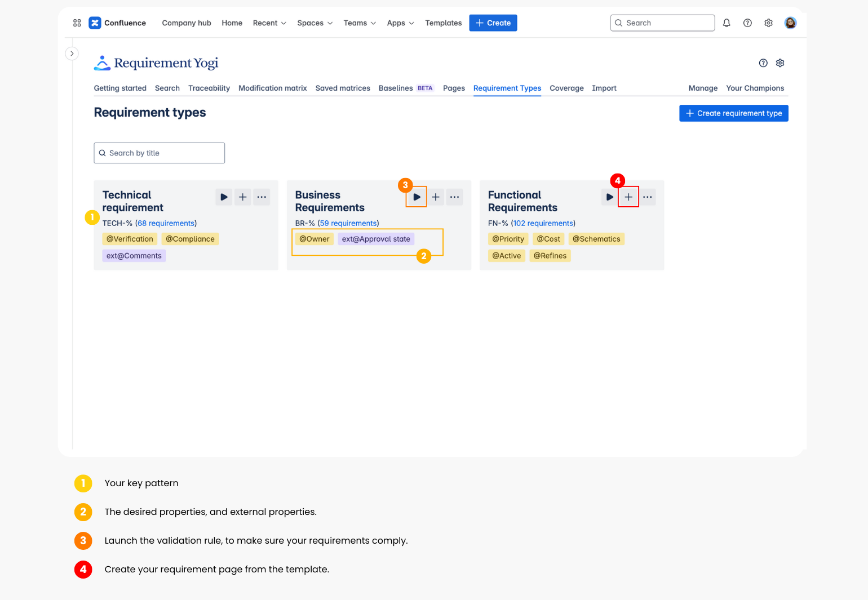This screenshot has height=600, width=868.
Task: Open the Spaces dropdown
Action: pos(315,23)
